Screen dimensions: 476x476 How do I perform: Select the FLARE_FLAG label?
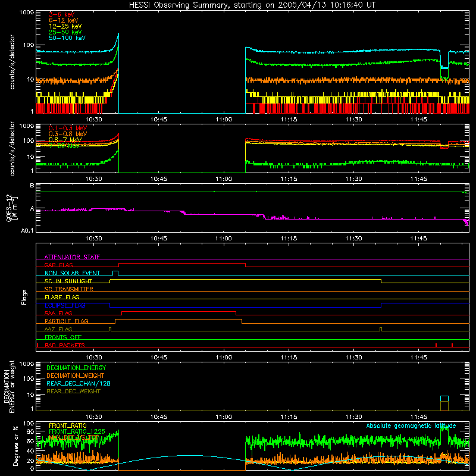pos(62,297)
